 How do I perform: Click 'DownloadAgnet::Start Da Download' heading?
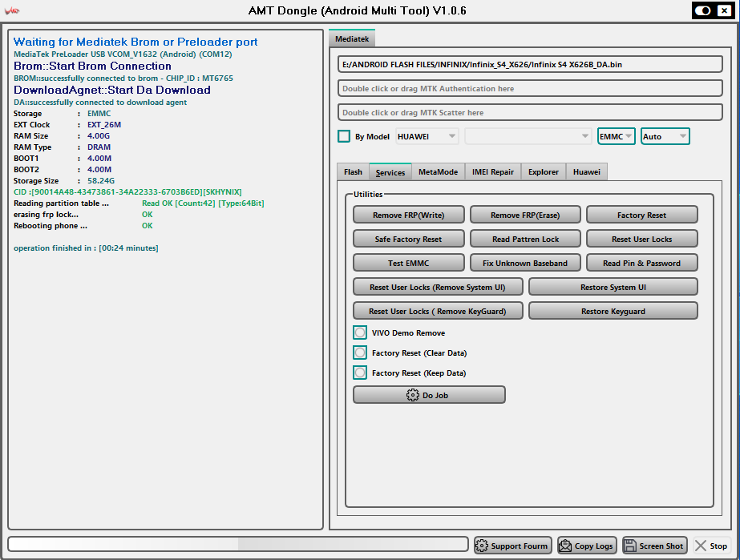coord(112,90)
